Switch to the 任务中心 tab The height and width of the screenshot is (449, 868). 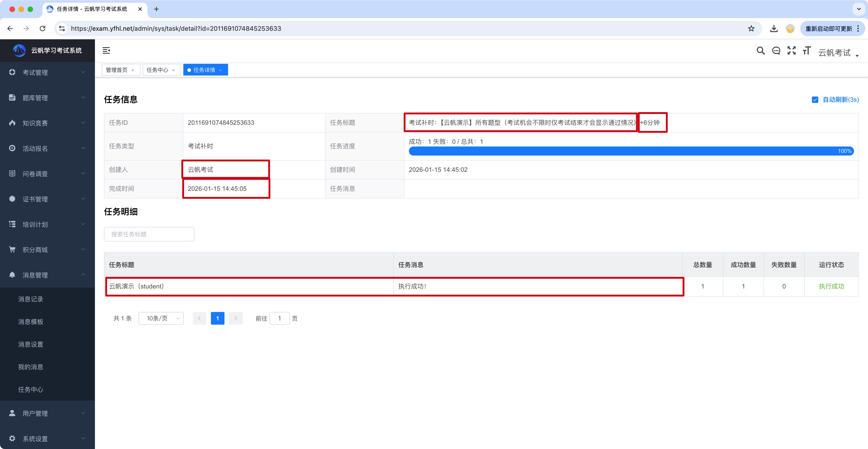[x=157, y=70]
